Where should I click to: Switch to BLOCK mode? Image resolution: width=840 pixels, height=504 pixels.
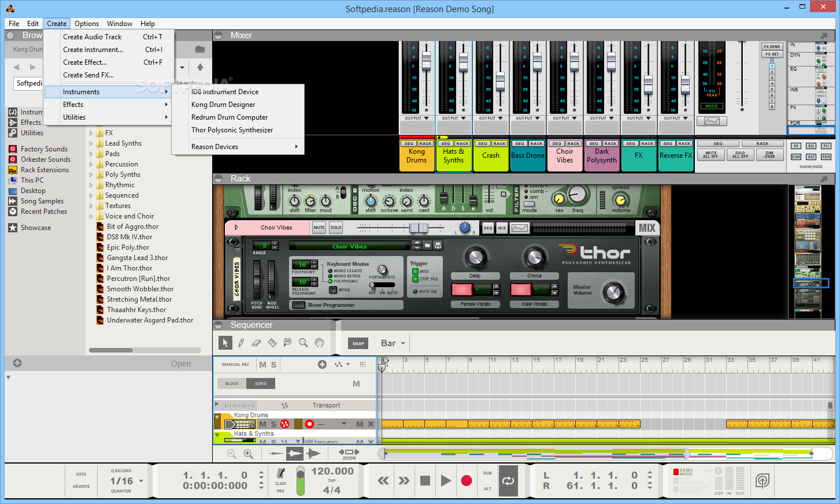(232, 383)
